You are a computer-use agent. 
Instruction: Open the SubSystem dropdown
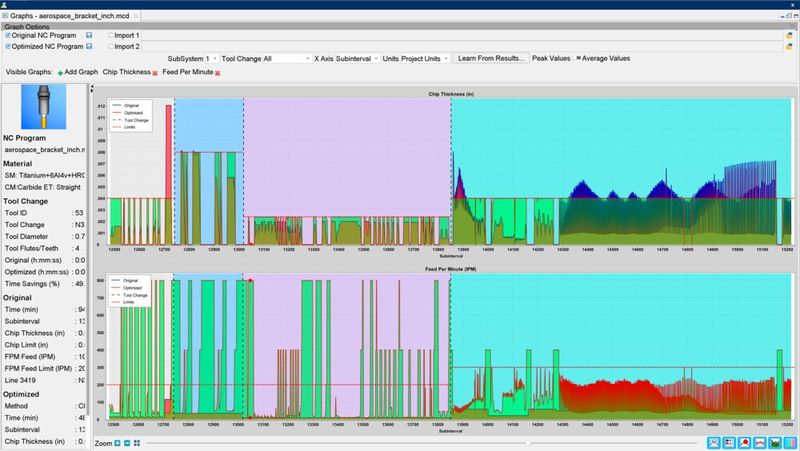tap(211, 59)
